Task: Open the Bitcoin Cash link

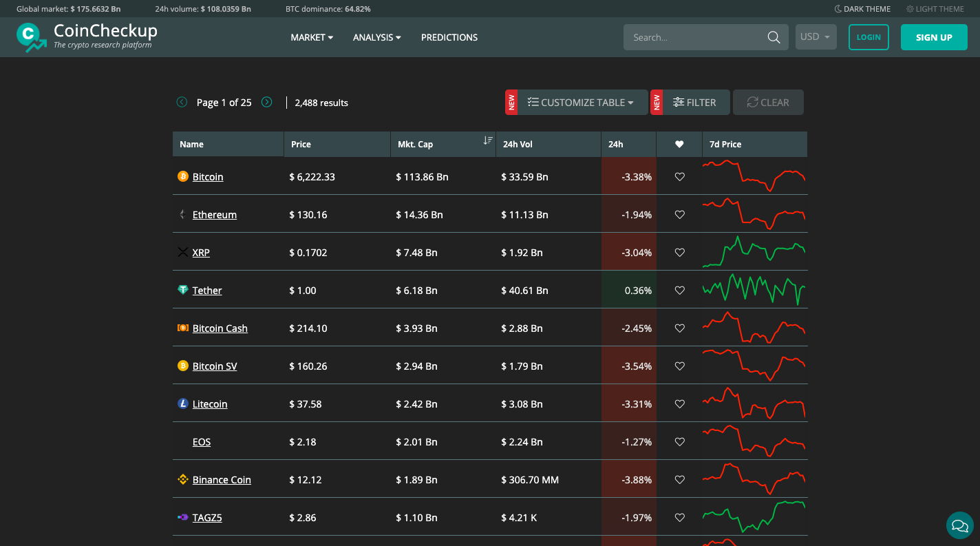Action: [x=220, y=328]
